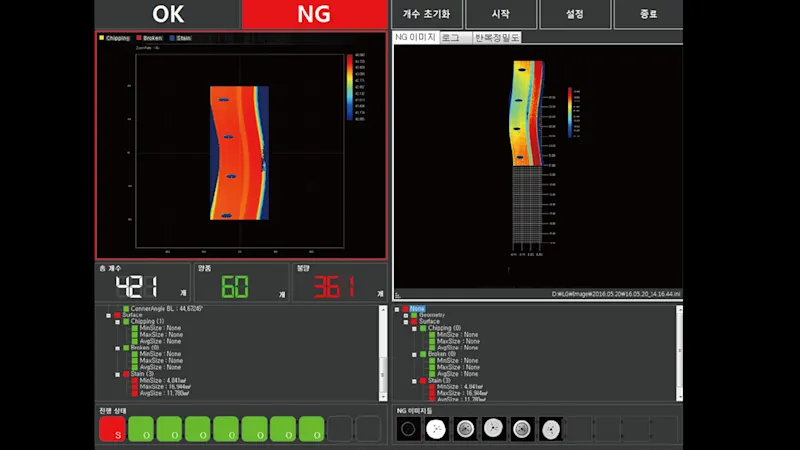The height and width of the screenshot is (450, 800).
Task: Click the last green O status box
Action: click(311, 430)
